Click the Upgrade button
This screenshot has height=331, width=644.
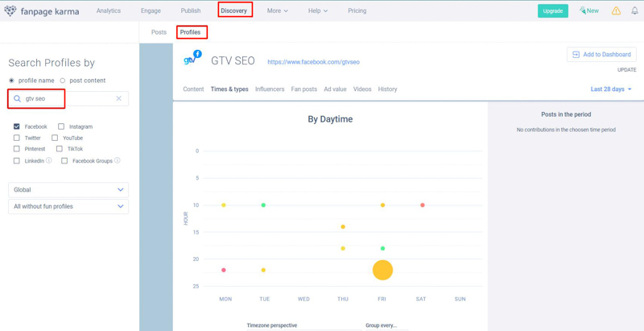click(552, 11)
